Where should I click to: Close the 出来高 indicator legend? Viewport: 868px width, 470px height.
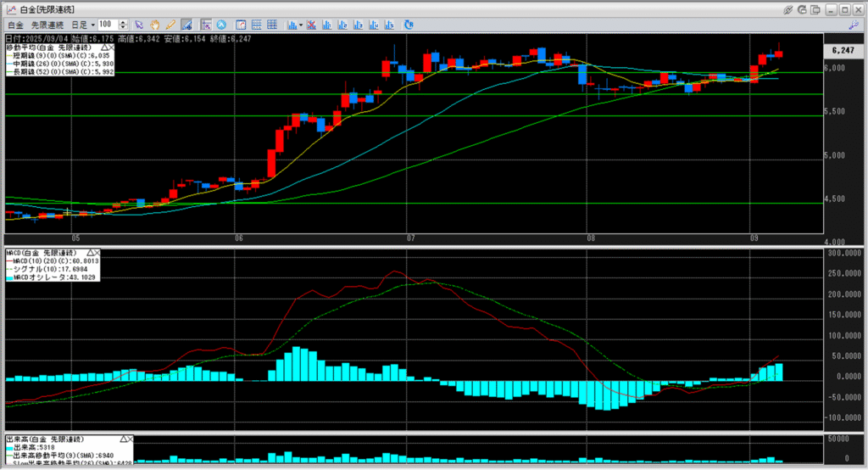[130, 439]
